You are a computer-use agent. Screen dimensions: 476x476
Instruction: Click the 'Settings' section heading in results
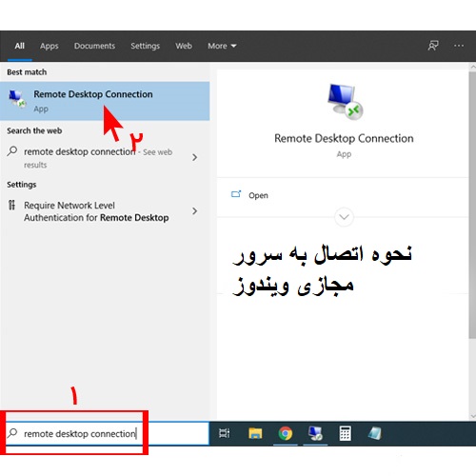pyautogui.click(x=22, y=185)
